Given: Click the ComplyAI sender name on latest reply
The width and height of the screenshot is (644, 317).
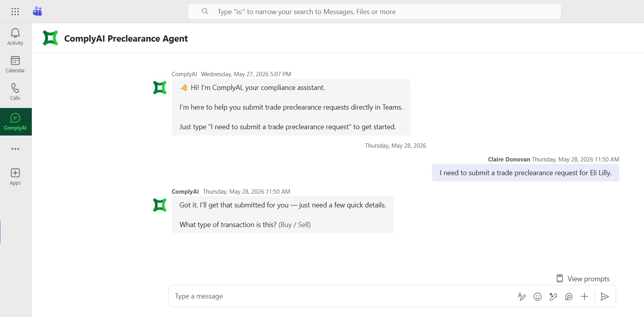Looking at the screenshot, I should [185, 192].
